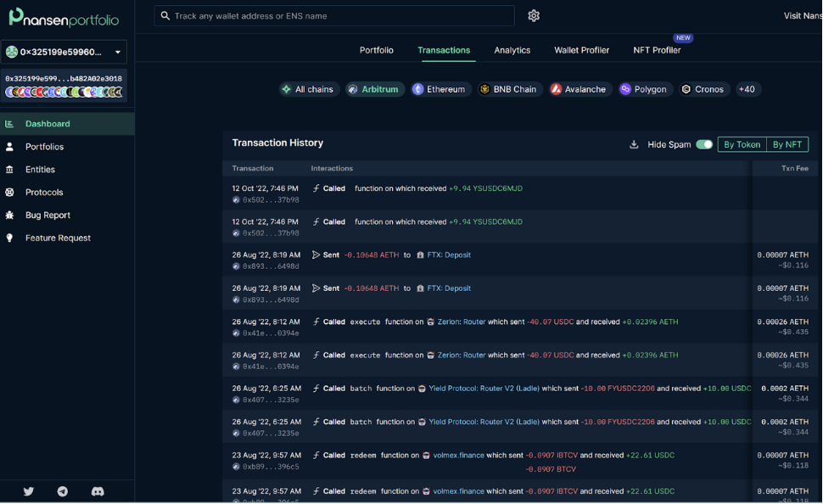The image size is (823, 504).
Task: Filter by Arbitrum chain
Action: pyautogui.click(x=375, y=89)
